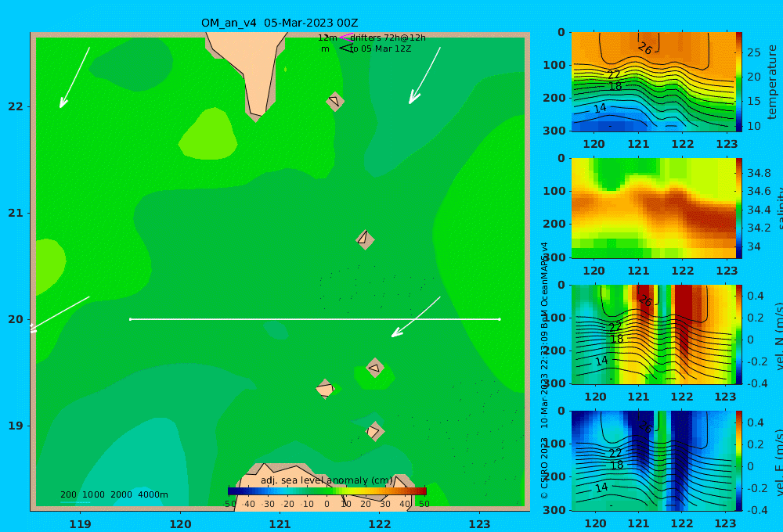
Task: Click the latitude label 19 on the map axis
Action: pos(16,426)
